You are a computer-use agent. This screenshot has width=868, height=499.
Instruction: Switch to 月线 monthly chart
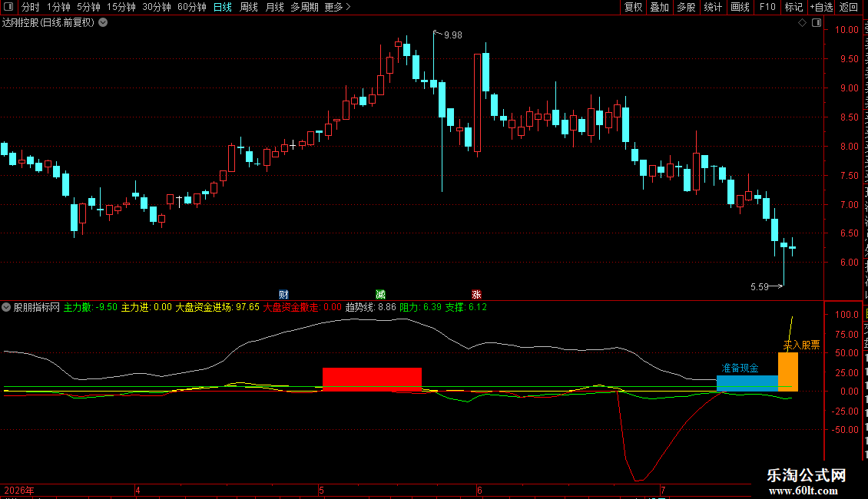point(274,7)
